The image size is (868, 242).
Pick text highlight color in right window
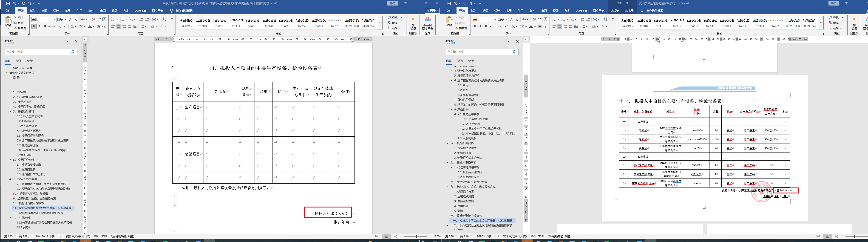522,27
